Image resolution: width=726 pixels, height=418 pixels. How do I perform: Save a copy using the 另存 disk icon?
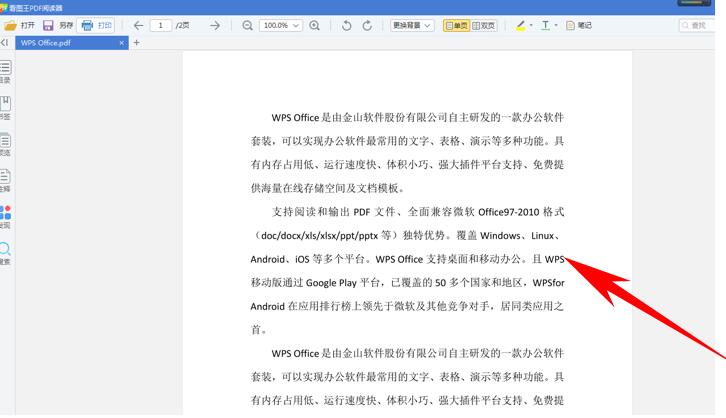[x=57, y=25]
